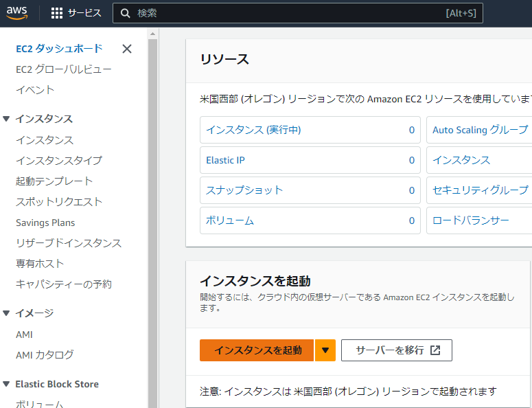Open the サービス grid menu icon
The height and width of the screenshot is (408, 532).
point(57,13)
